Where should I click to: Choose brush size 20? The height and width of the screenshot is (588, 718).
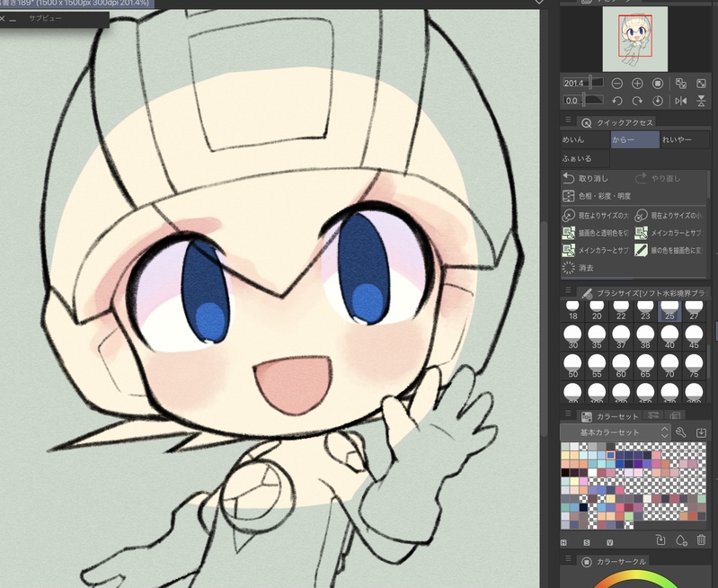click(x=597, y=310)
